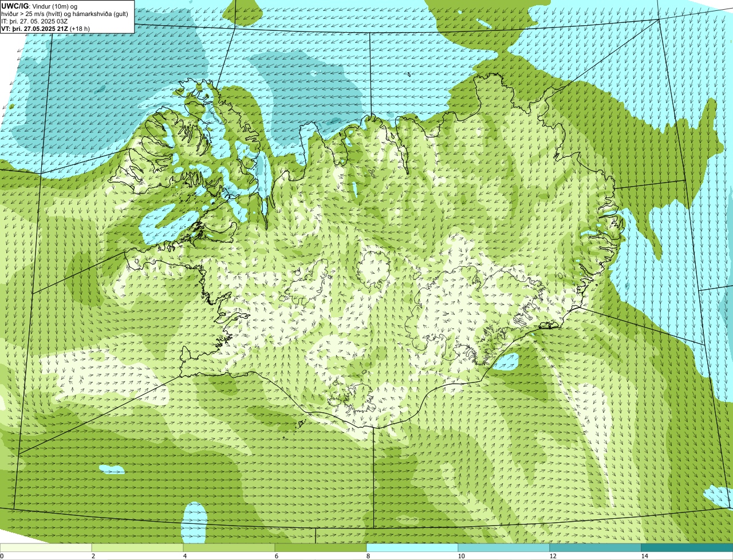Click the palest 0–2 m/s legend swatch
The height and width of the screenshot is (560, 733).
coord(46,548)
